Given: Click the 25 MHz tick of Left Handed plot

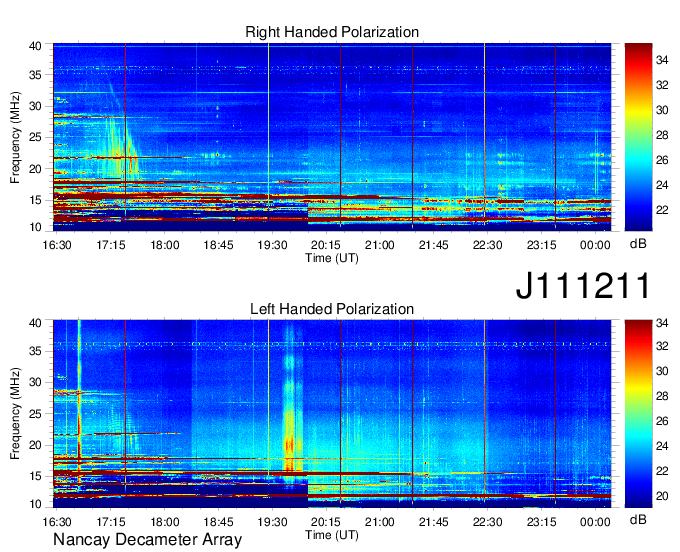Looking at the screenshot, I should [x=36, y=414].
